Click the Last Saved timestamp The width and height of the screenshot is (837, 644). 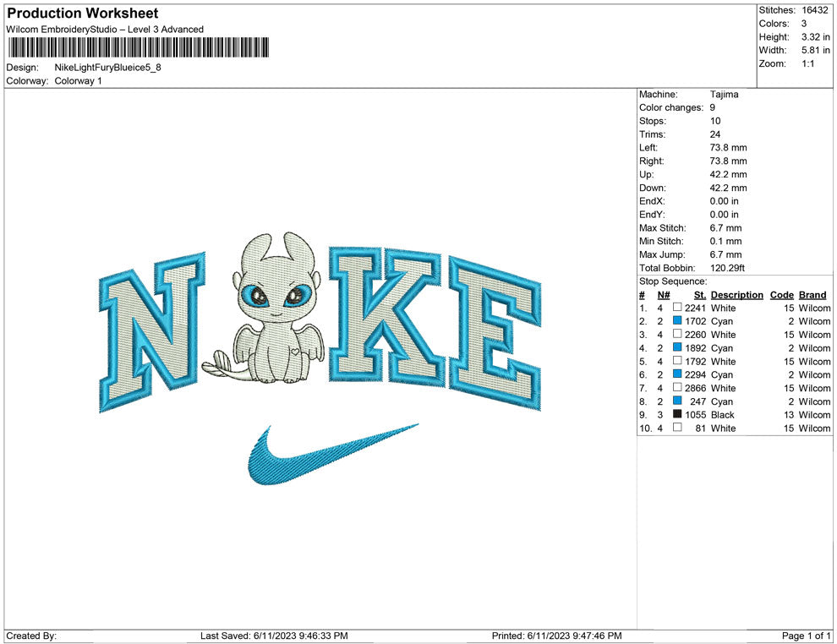tap(275, 636)
